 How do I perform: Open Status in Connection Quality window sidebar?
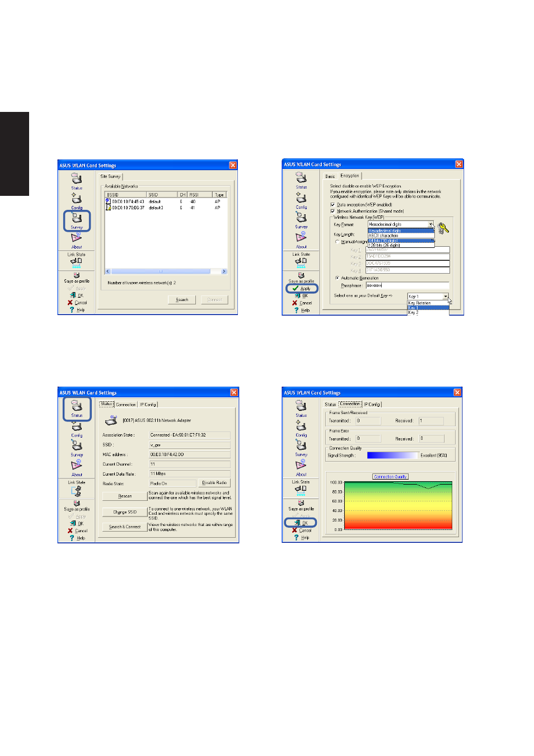(x=301, y=409)
